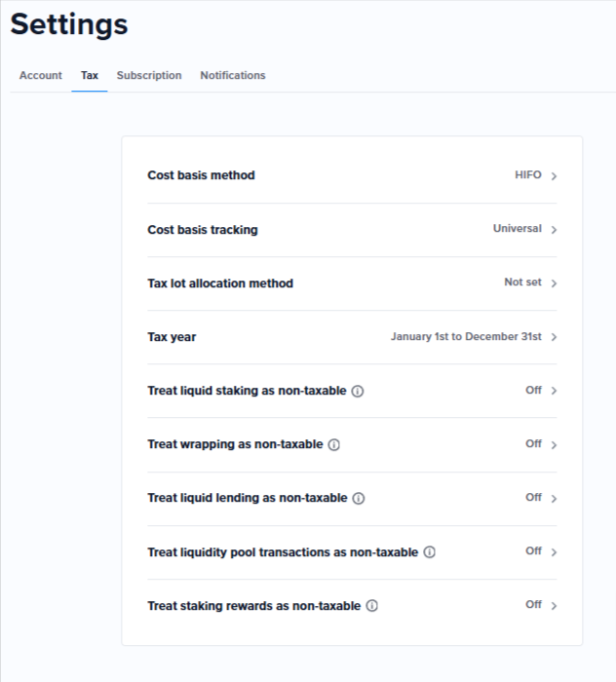The image size is (616, 682).
Task: Toggle liquid staking non-taxable Off value
Action: [533, 391]
